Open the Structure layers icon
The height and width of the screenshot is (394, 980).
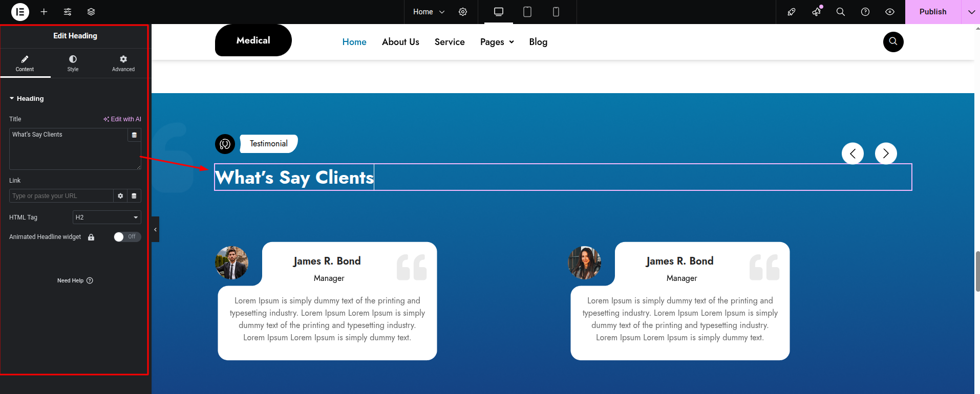91,12
